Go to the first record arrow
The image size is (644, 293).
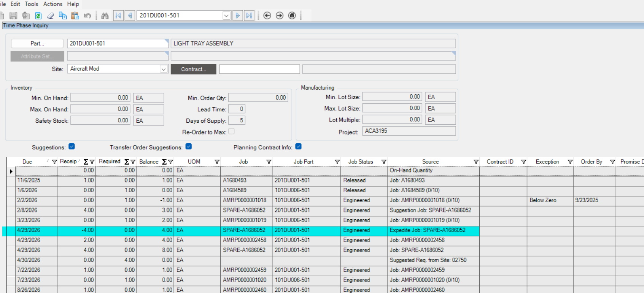click(118, 16)
